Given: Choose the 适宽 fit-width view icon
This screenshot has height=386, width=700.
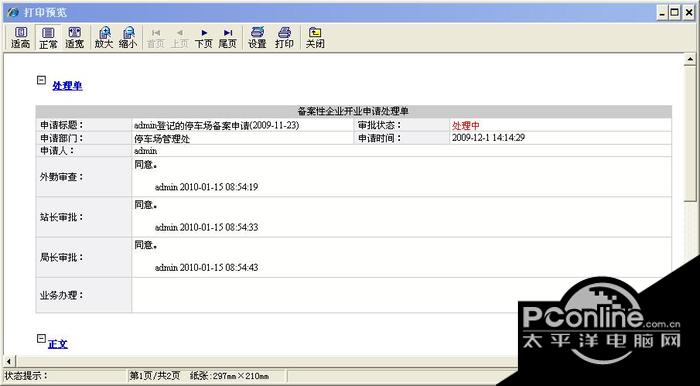Looking at the screenshot, I should 75,37.
